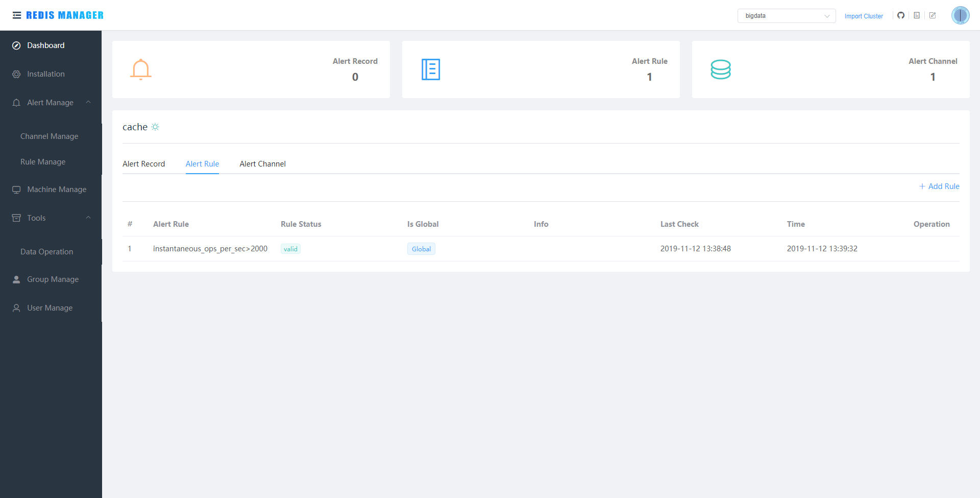This screenshot has height=498, width=980.
Task: Click the Info column header
Action: click(541, 224)
